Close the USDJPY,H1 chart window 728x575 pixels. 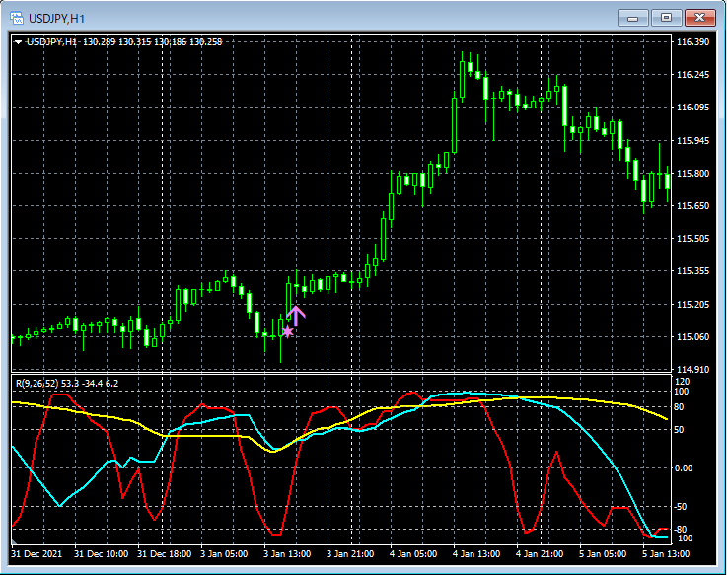[x=701, y=17]
